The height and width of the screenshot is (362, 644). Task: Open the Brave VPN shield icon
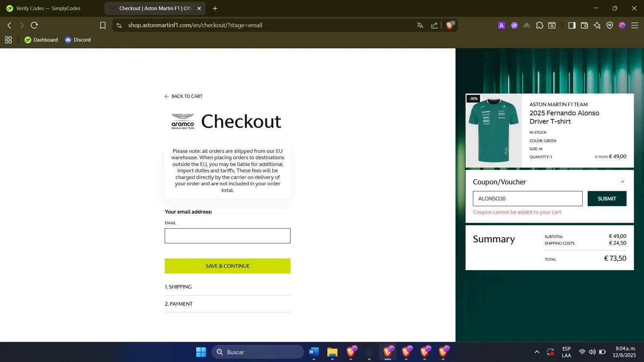click(x=610, y=25)
